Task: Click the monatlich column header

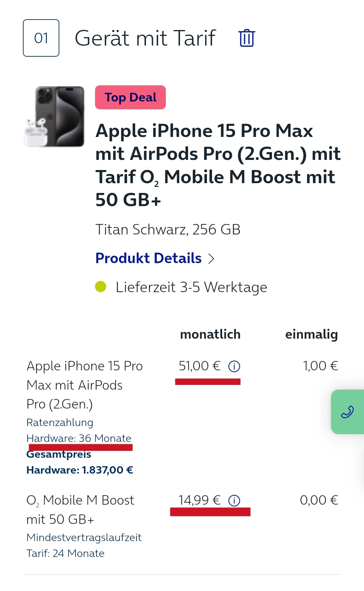Action: [x=210, y=334]
